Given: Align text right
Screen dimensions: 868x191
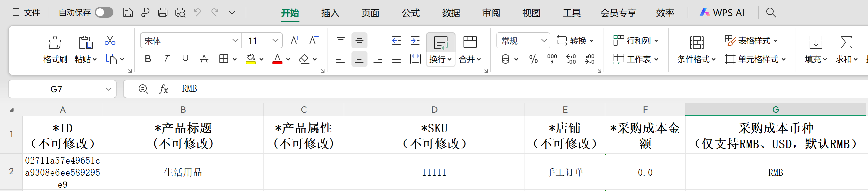Looking at the screenshot, I should coord(378,59).
